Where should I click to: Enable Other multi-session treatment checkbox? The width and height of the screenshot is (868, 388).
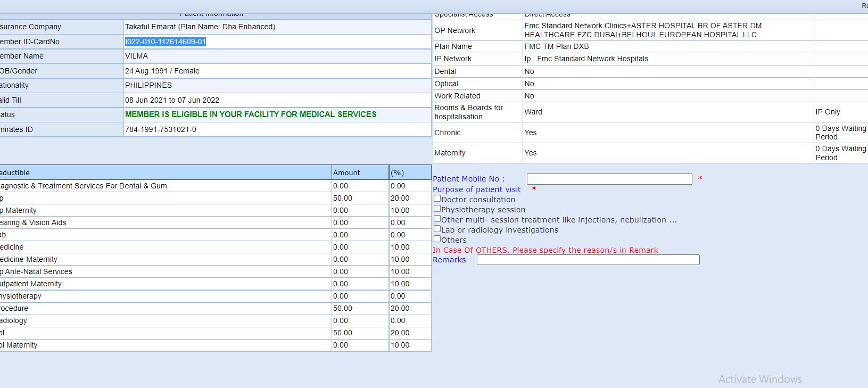[437, 219]
